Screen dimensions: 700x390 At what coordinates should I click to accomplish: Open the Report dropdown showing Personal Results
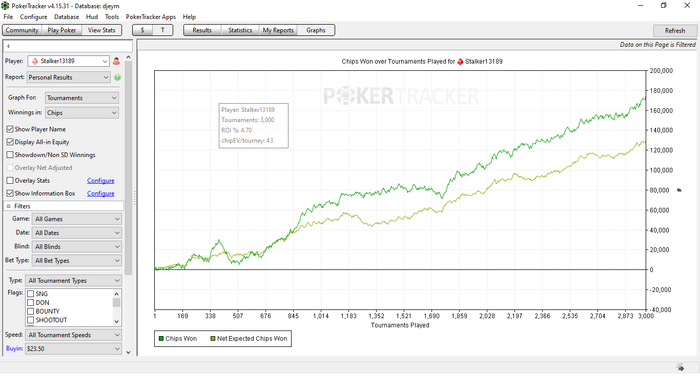[68, 77]
